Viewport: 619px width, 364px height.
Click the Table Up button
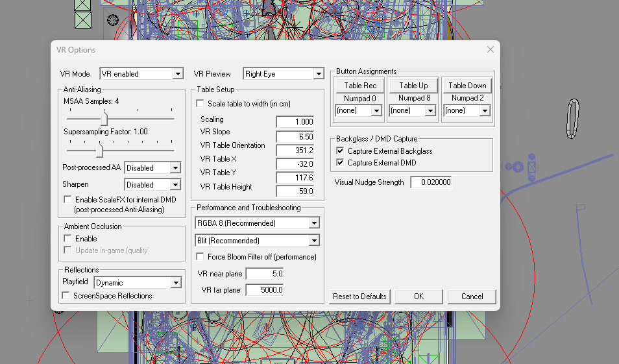click(413, 86)
